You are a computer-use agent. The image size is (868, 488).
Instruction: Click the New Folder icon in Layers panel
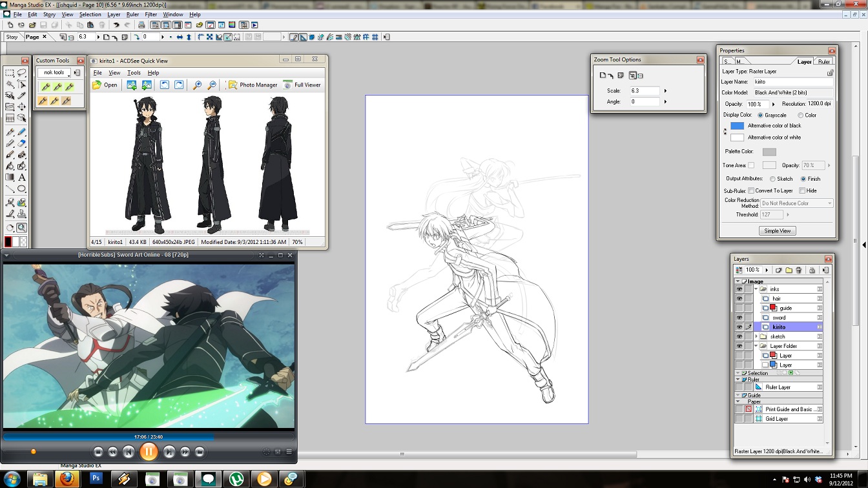[x=789, y=270]
